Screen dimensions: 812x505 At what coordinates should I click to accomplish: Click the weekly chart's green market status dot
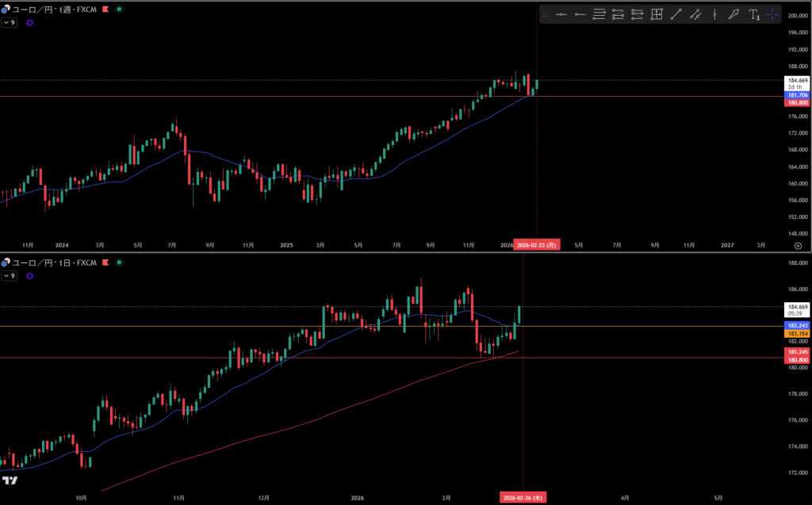coord(119,9)
